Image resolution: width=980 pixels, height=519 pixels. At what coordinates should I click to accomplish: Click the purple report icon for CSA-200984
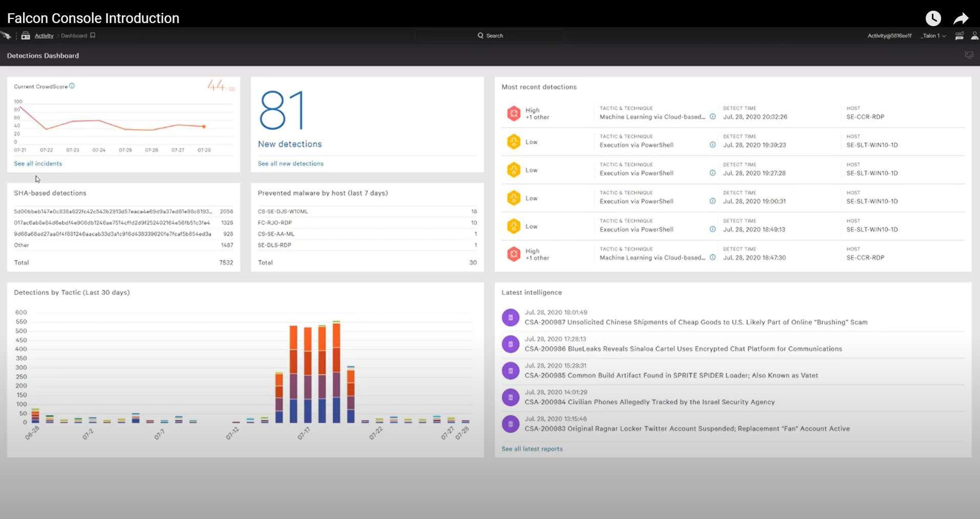(510, 397)
